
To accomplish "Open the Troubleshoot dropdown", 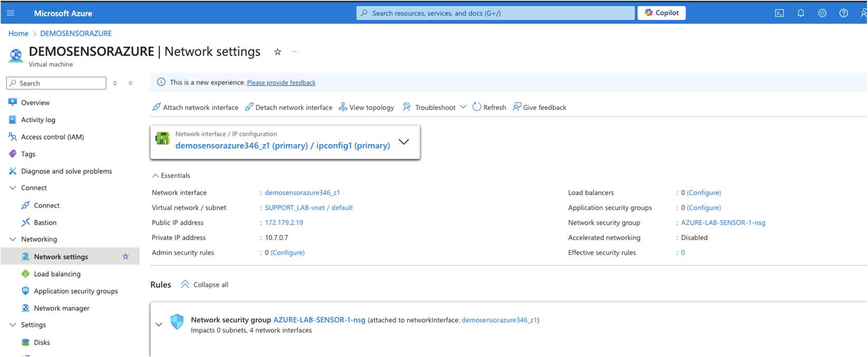I will click(x=434, y=107).
